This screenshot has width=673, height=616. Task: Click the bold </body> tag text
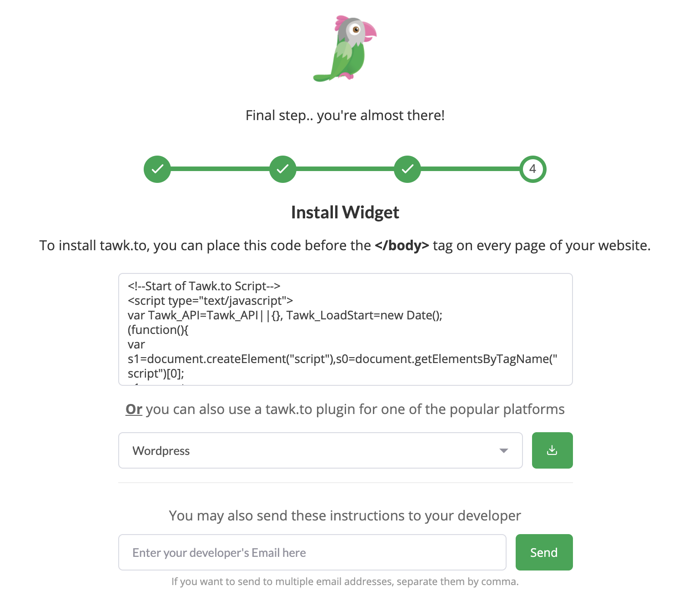[402, 246]
